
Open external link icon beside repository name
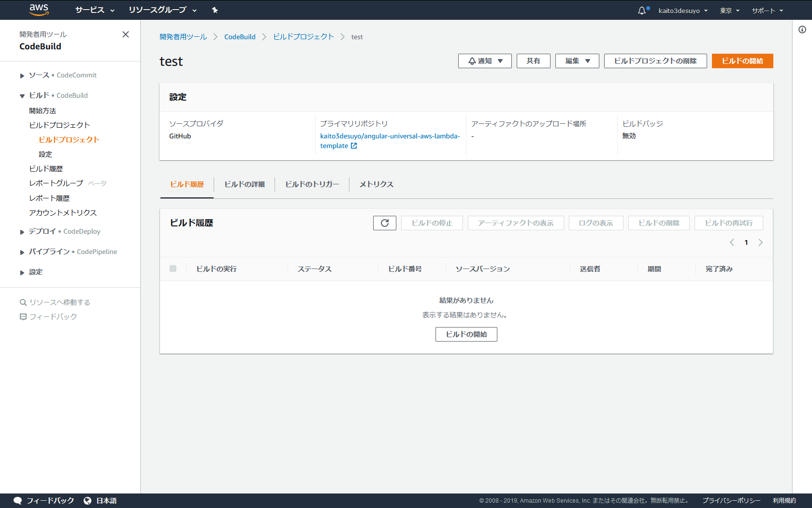pos(354,146)
